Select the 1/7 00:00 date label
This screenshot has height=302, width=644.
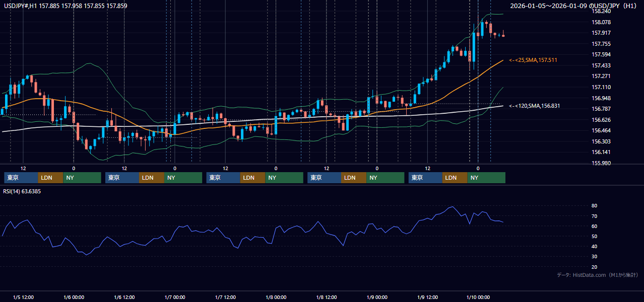[175, 297]
